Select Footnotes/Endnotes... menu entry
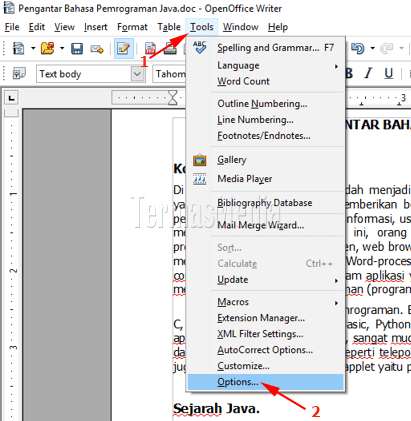The image size is (411, 421). (266, 136)
